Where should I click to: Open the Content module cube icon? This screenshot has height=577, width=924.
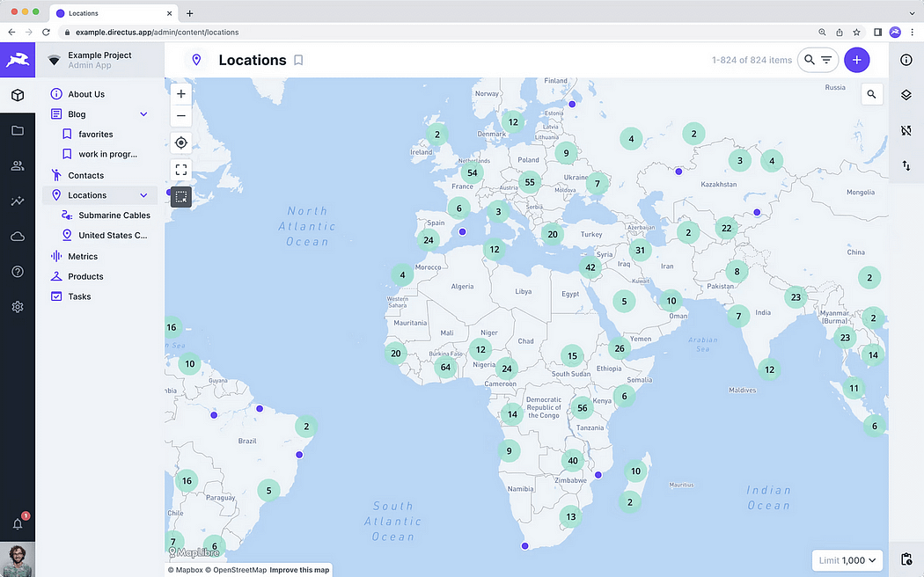point(18,95)
